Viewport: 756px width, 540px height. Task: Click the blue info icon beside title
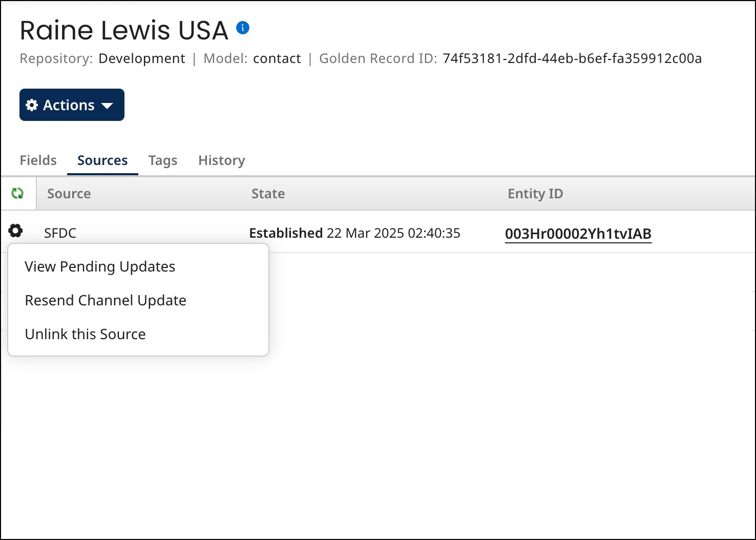tap(243, 28)
